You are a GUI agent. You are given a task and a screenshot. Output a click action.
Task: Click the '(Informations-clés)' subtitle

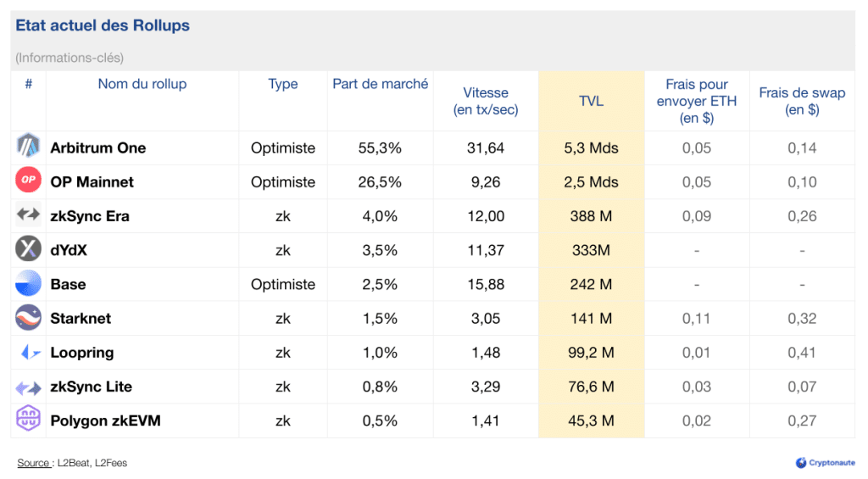click(70, 58)
